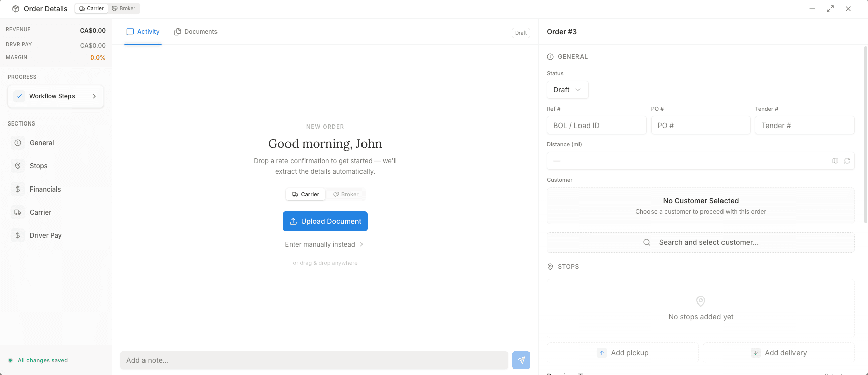
Task: Click the MARGIN 0.0% value
Action: 98,58
